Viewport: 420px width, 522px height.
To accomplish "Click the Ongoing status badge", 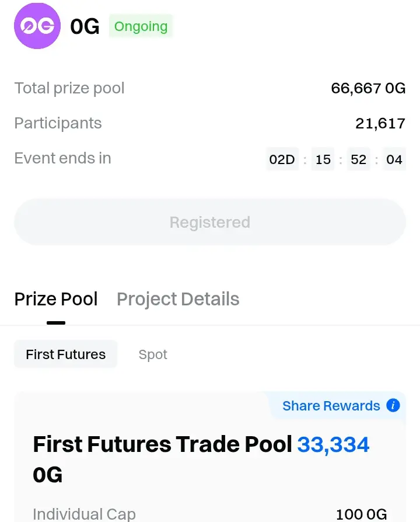I will pyautogui.click(x=141, y=26).
